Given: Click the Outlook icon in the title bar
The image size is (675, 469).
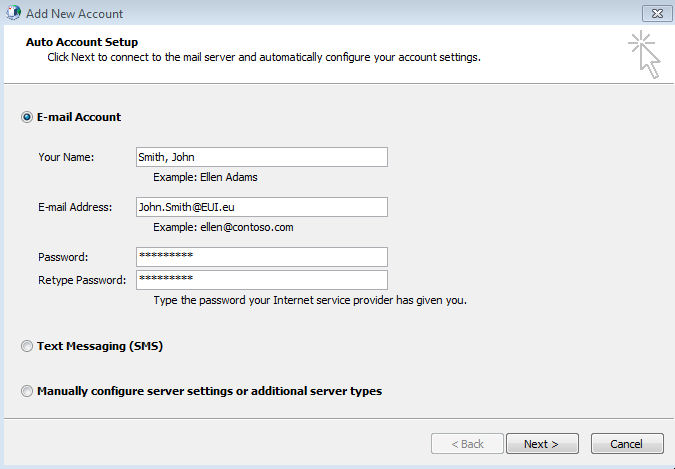Looking at the screenshot, I should (12, 13).
